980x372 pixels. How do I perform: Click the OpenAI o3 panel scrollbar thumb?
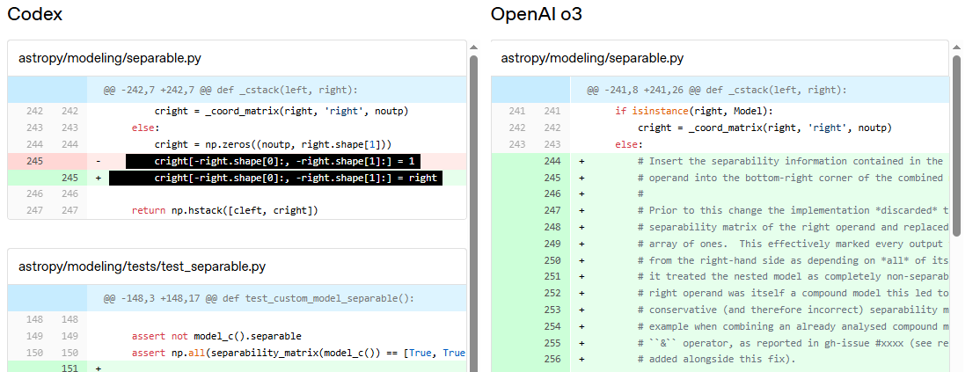(956, 145)
